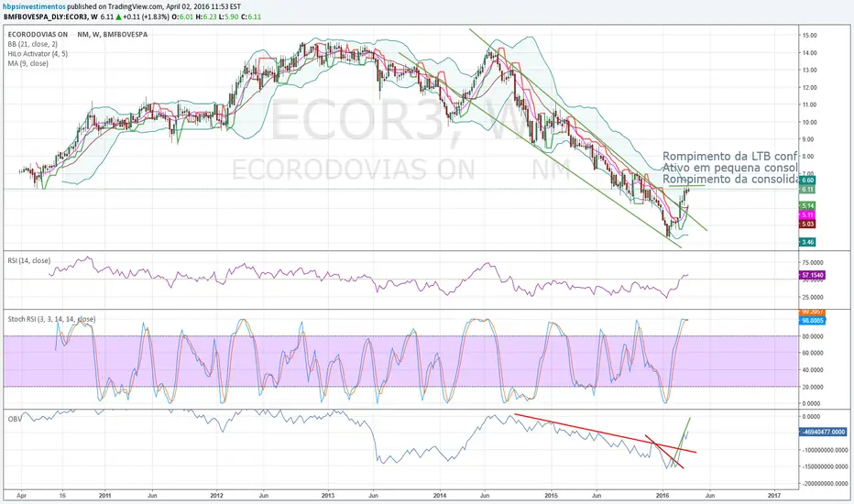The image size is (854, 504).
Task: Click the dark red 5.03 price tag
Action: click(807, 224)
